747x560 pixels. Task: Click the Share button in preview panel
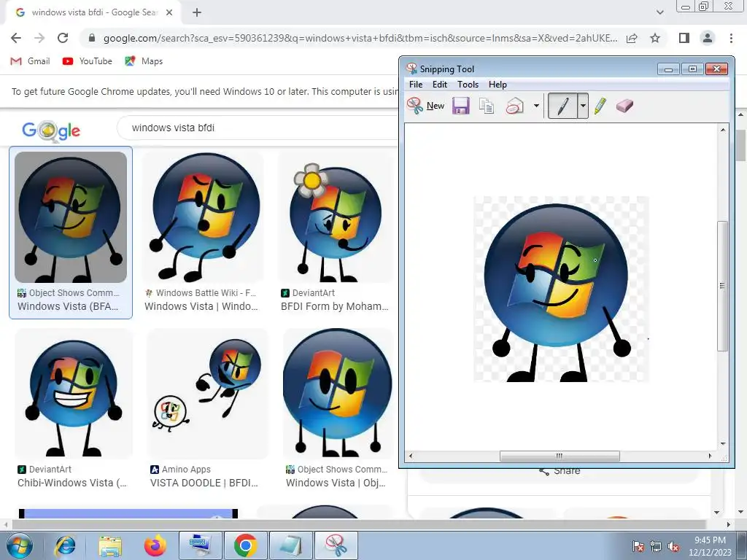(560, 471)
